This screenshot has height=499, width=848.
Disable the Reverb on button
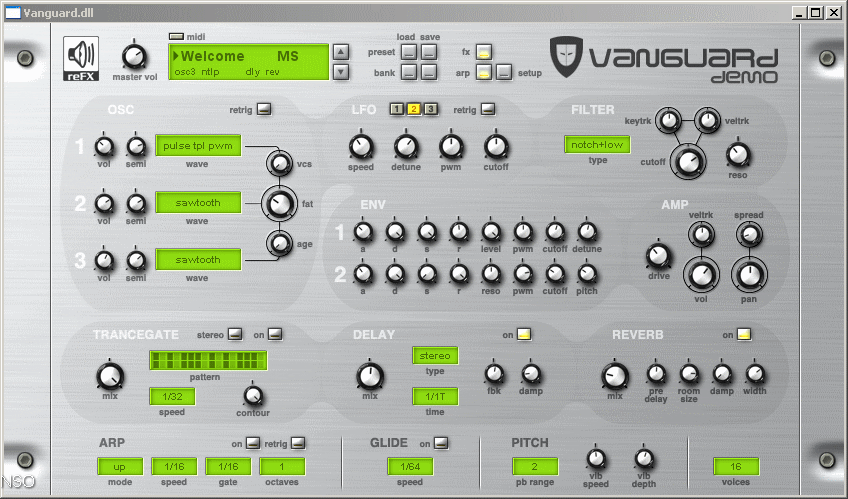(x=744, y=334)
